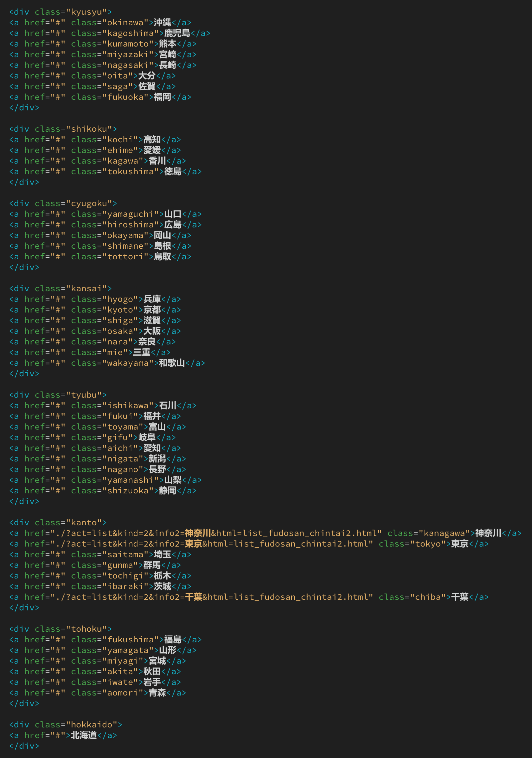Select the nara 奈良 line
The image size is (532, 758).
pyautogui.click(x=92, y=342)
